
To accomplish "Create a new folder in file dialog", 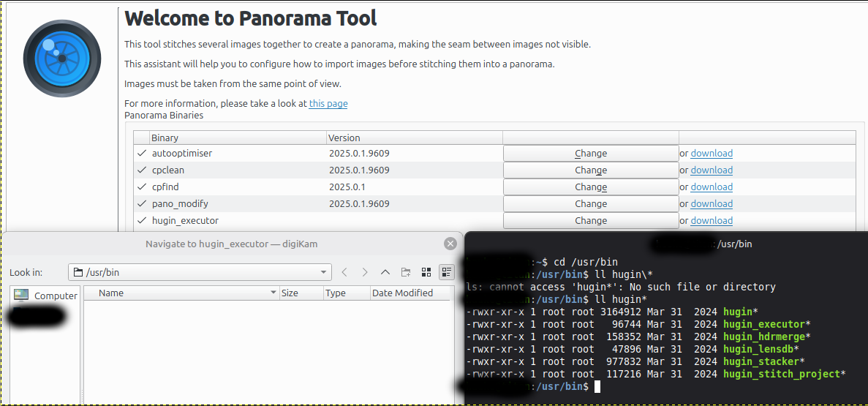I will coord(406,273).
